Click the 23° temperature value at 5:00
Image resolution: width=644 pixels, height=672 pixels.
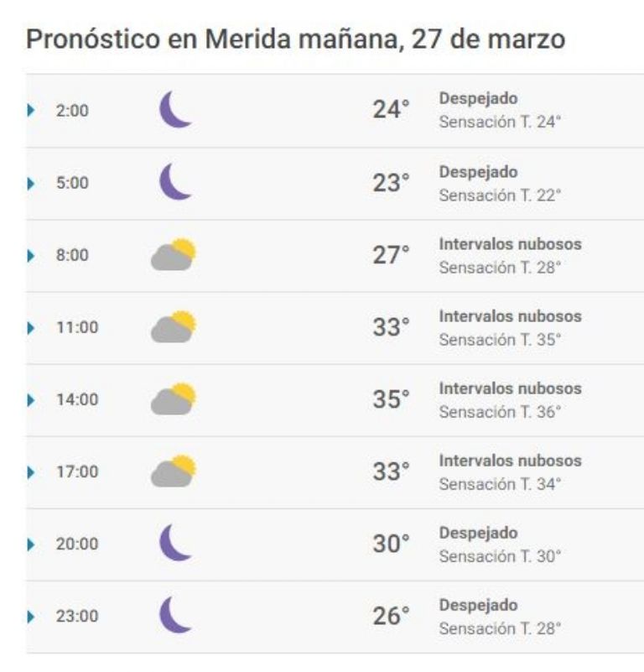click(391, 183)
